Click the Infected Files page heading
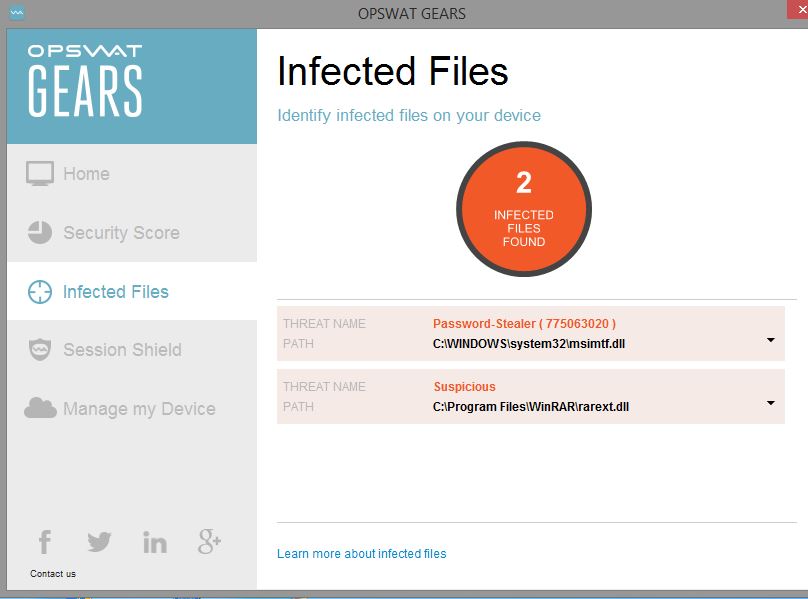808x599 pixels. tap(393, 71)
